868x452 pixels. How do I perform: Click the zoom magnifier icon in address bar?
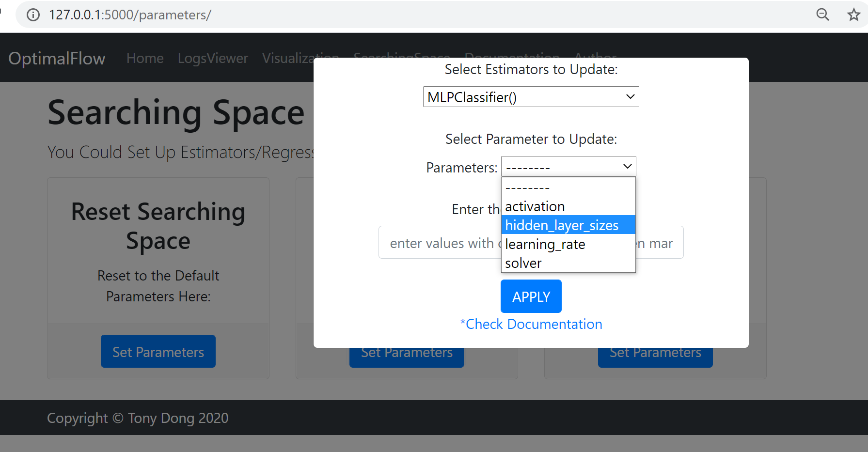(x=822, y=15)
